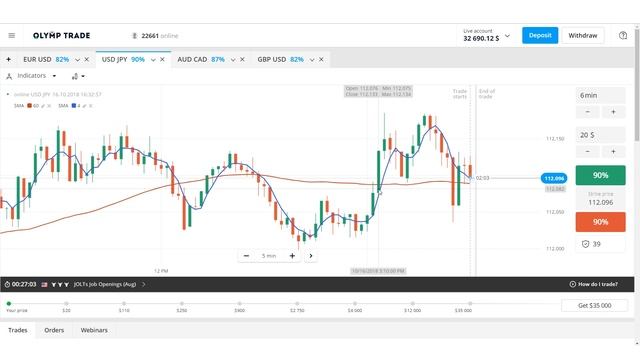The width and height of the screenshot is (640, 360).
Task: Click the 6min trade duration field
Action: 600,95
